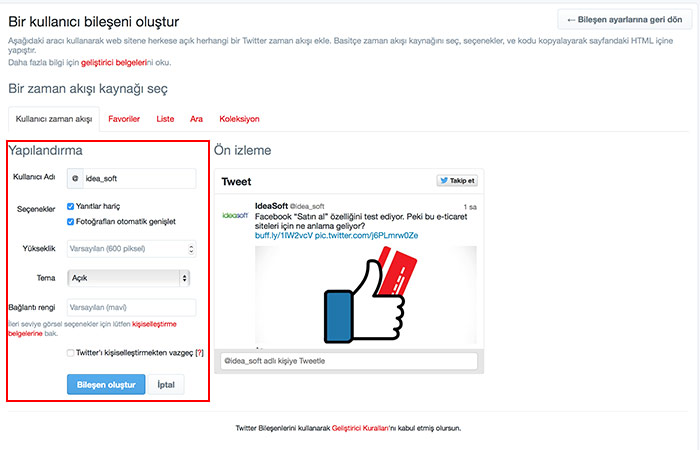Viewport: 700px width, 450px height.
Task: Uncheck Fotoğrafları otomatik genişlet option
Action: (70, 221)
